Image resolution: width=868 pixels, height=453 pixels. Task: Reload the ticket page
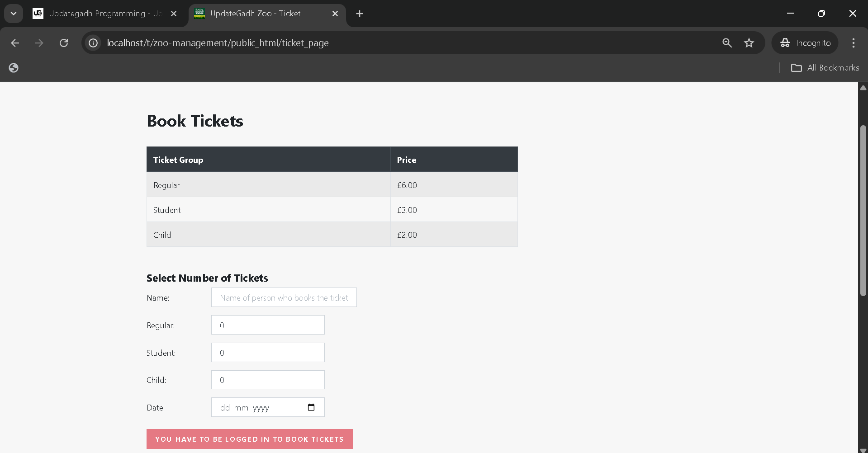coord(64,43)
